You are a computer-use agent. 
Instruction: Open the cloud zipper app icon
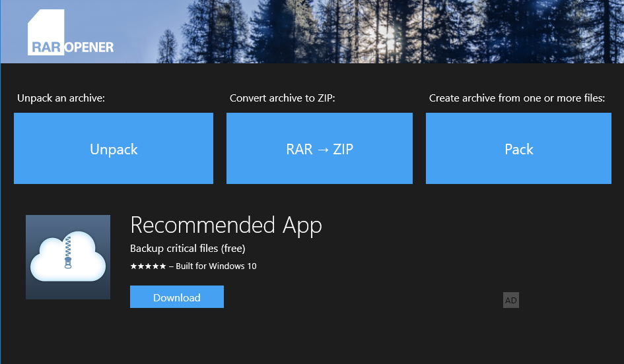pos(68,257)
